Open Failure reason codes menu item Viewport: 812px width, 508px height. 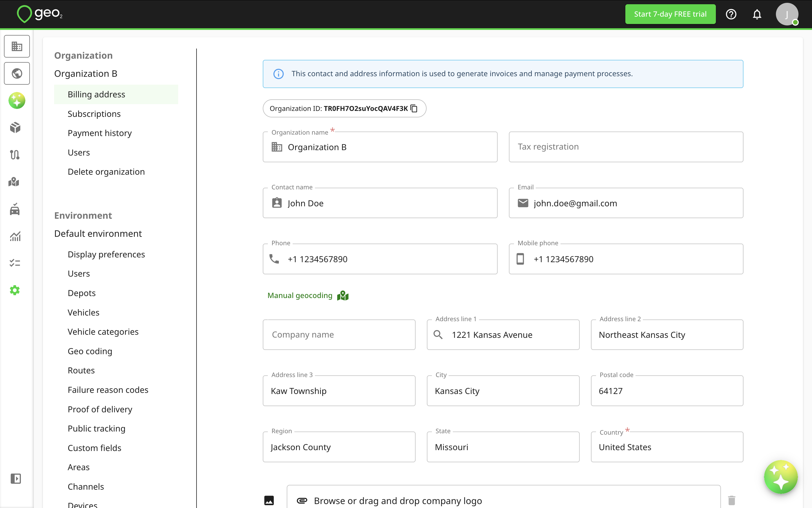point(108,390)
